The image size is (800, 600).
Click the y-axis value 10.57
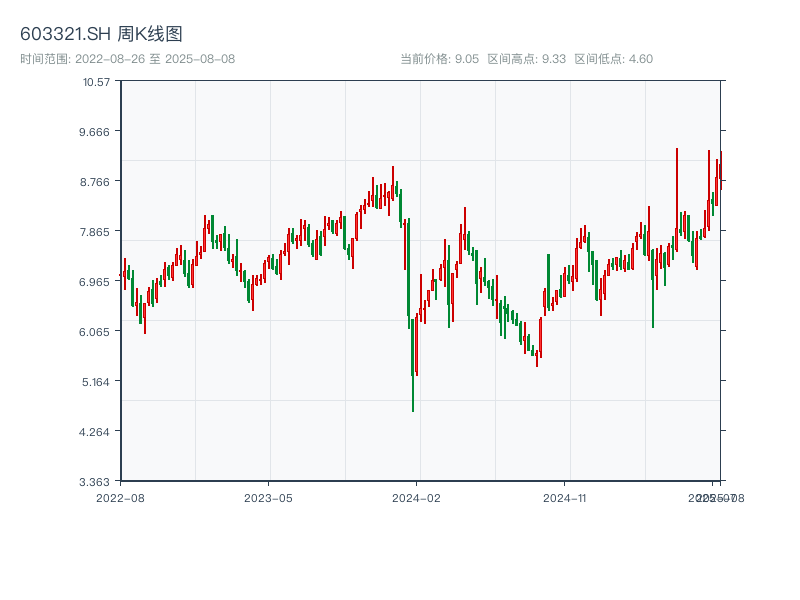(x=96, y=82)
